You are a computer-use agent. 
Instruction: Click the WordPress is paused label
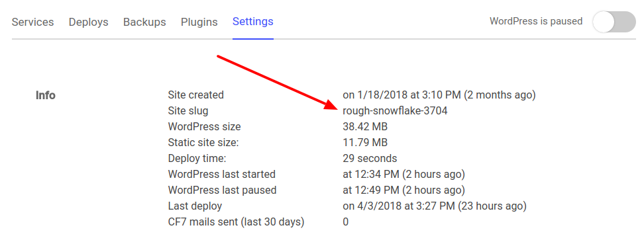click(536, 21)
